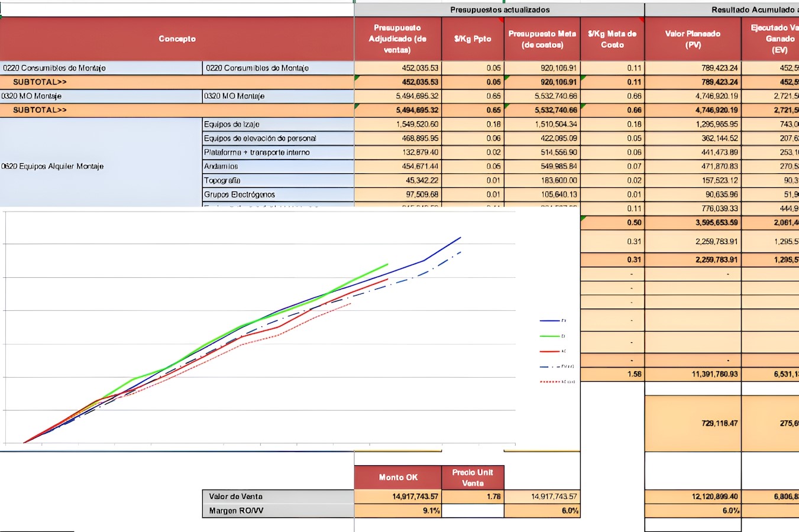This screenshot has height=532, width=799.
Task: Click the dotted red legend line marker
Action: [x=549, y=382]
